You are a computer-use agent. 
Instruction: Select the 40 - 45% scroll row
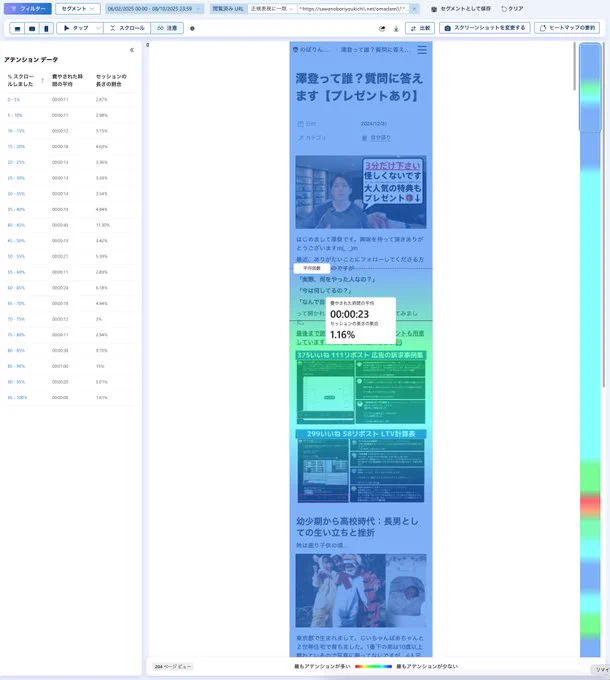69,225
